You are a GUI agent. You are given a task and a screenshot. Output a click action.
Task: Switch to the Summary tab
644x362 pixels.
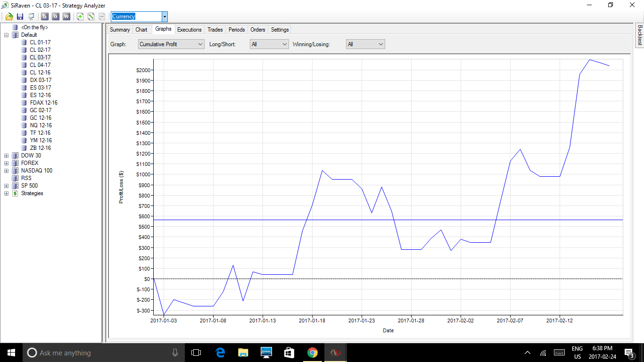coord(120,30)
